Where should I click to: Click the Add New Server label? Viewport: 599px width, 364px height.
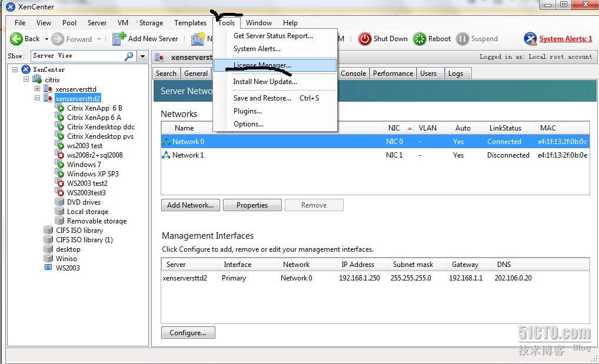coord(153,39)
